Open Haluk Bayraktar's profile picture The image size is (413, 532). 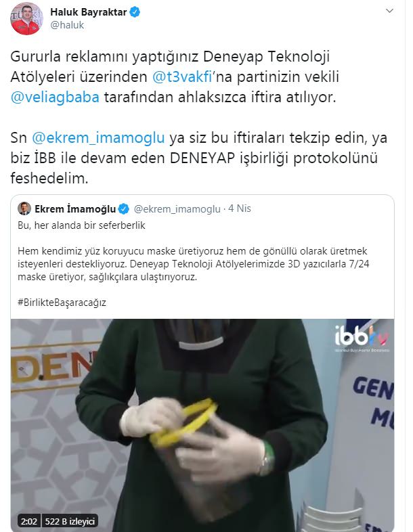[27, 18]
